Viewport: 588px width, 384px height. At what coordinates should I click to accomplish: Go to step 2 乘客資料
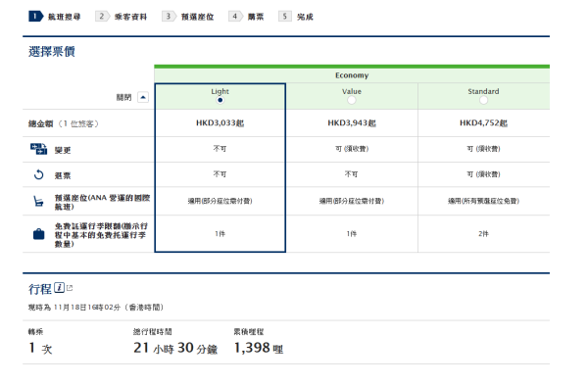click(x=122, y=17)
